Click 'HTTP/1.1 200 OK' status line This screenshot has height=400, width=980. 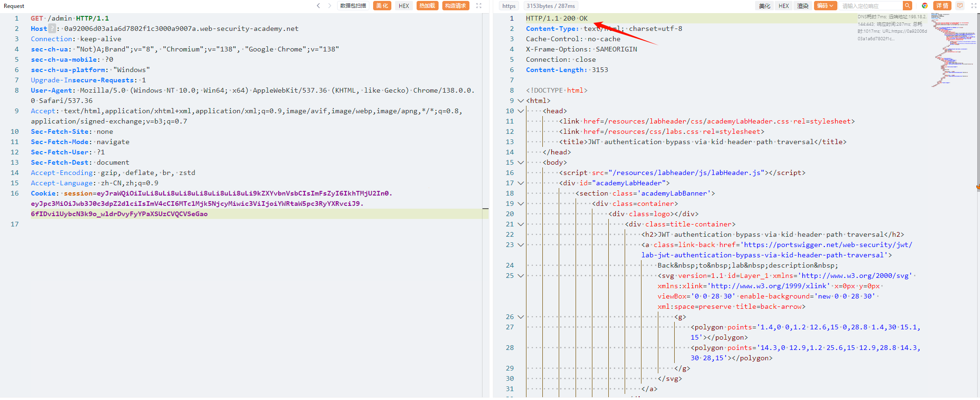(x=557, y=18)
